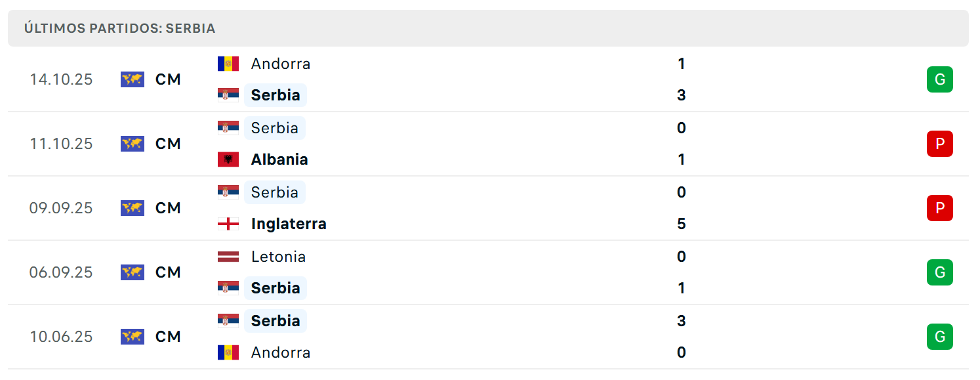Click the world map icon for 09.09.25

[x=133, y=208]
